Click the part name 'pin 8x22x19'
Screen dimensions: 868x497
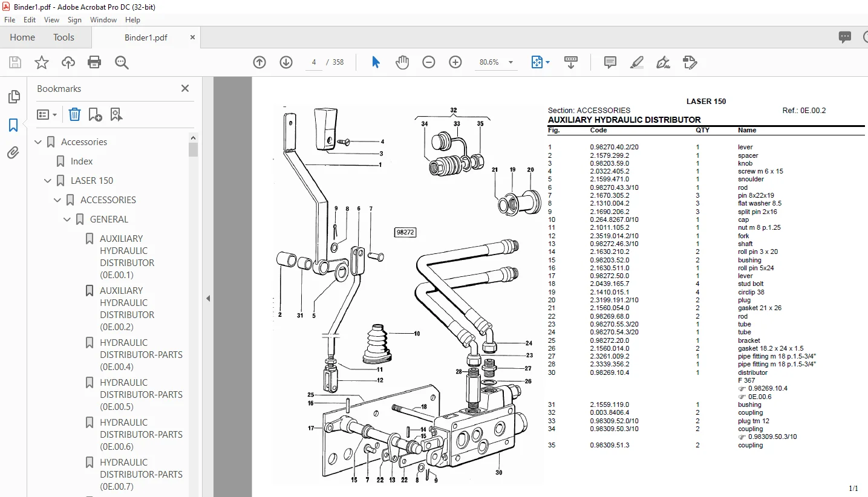tap(755, 195)
